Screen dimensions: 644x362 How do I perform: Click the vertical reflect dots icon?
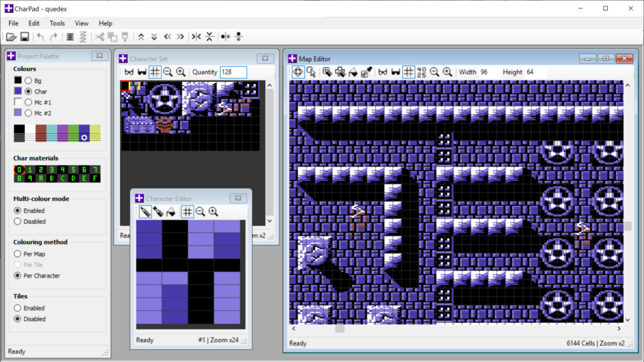238,37
